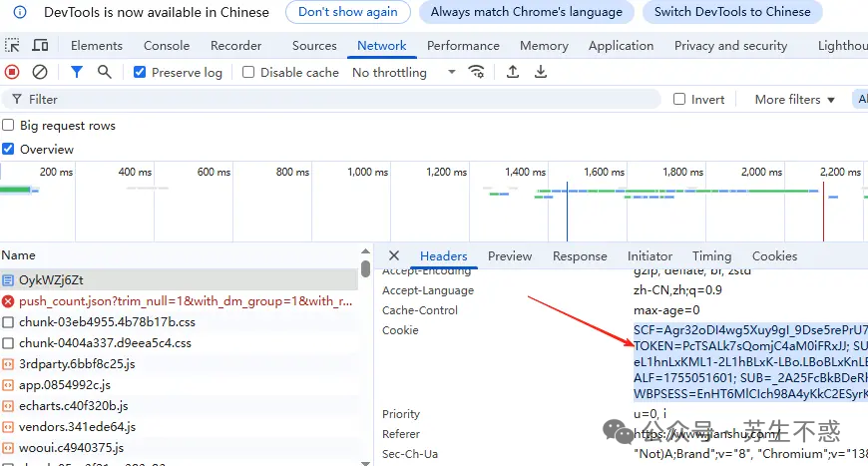Screen dimensions: 868x466
Task: Open Privacy and security tab
Action: click(x=730, y=45)
